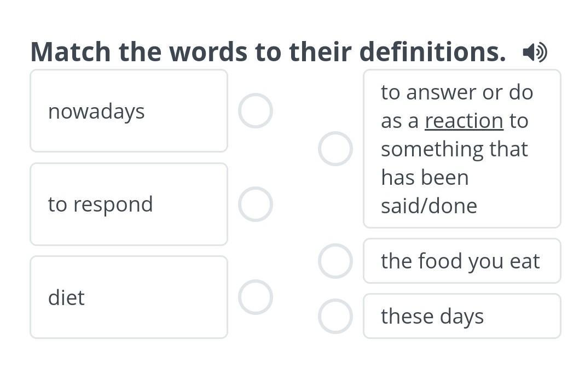This screenshot has height=392, width=585.
Task: Click the 'diet' word card
Action: (x=129, y=297)
